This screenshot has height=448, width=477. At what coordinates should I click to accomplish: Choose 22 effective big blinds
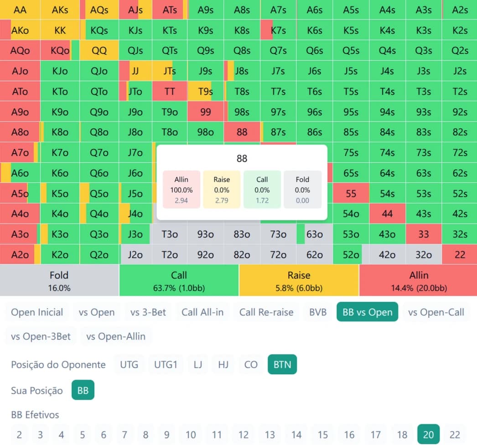click(x=455, y=434)
